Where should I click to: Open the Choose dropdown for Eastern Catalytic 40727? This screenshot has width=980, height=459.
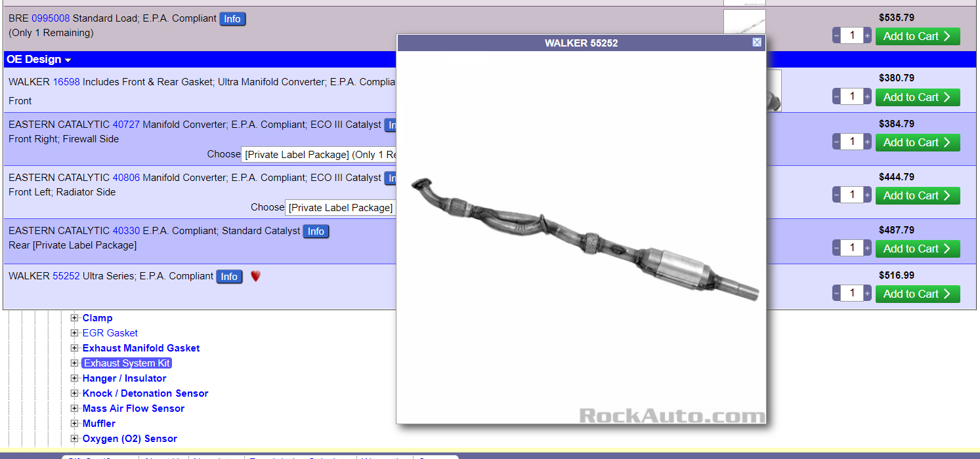pyautogui.click(x=319, y=155)
